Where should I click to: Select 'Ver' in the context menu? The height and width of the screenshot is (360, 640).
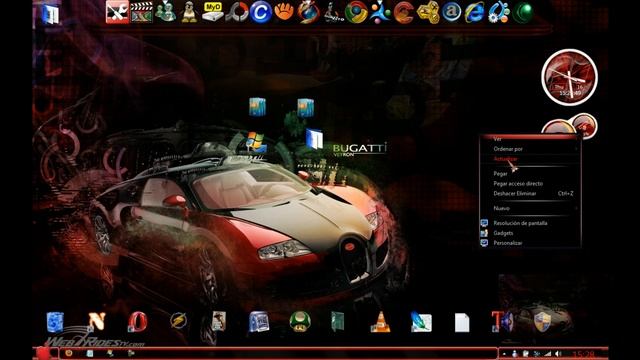497,139
